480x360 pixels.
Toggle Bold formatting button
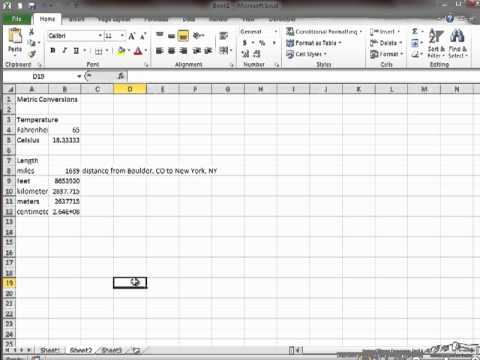(53, 51)
